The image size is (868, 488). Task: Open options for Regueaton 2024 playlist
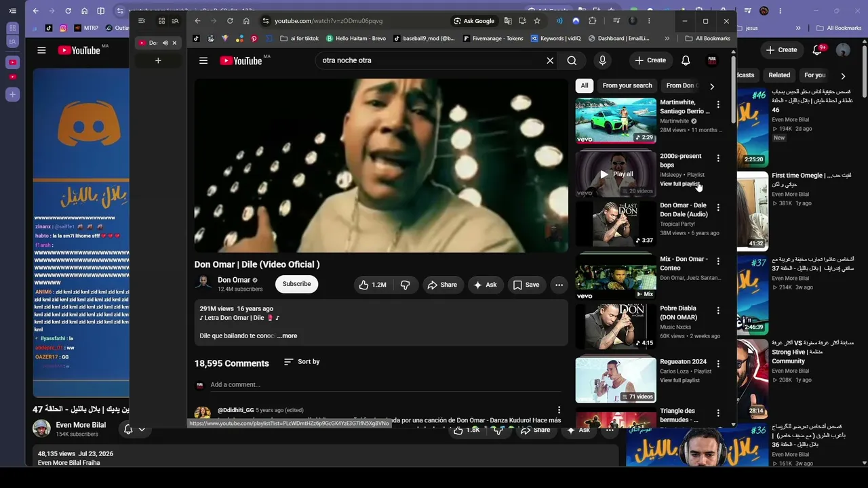718,364
